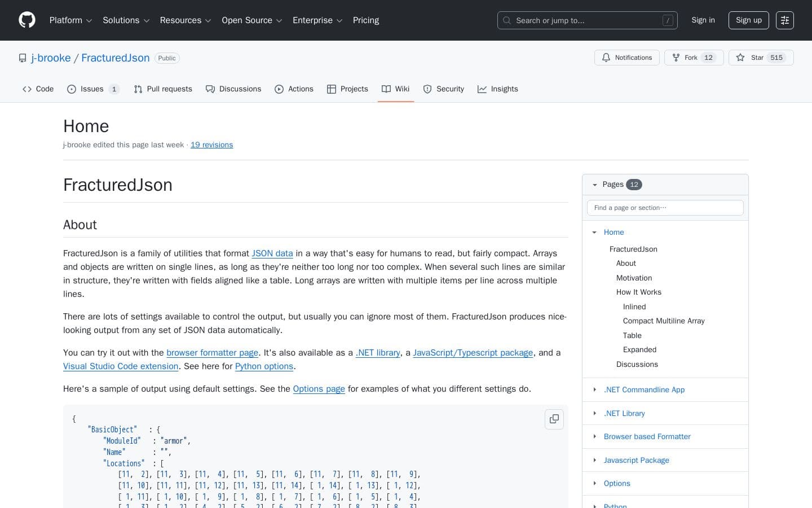Open the JSON data link
The width and height of the screenshot is (812, 508).
(x=272, y=253)
